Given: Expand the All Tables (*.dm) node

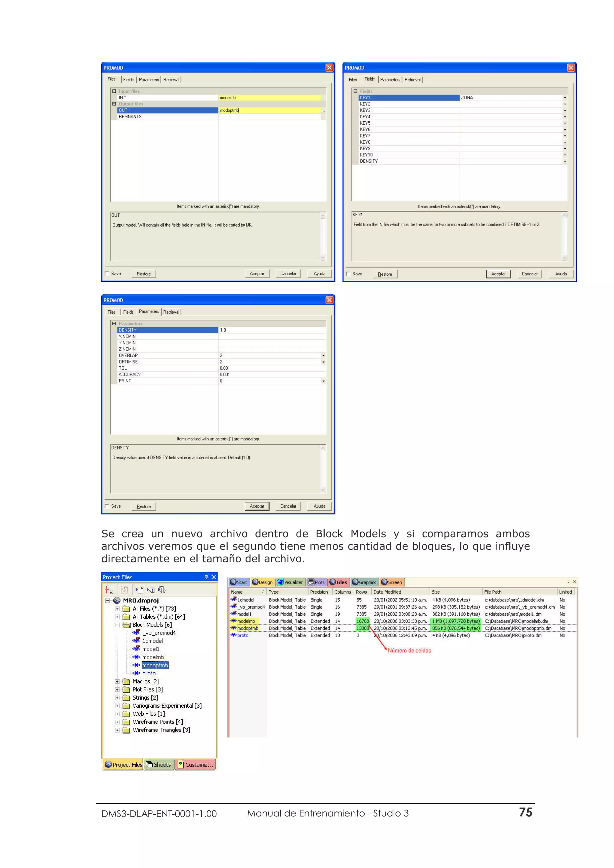Looking at the screenshot, I should pyautogui.click(x=117, y=617).
